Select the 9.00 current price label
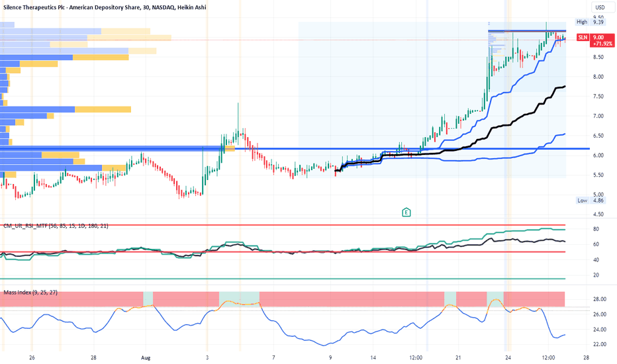Viewport: 617px width, 364px height. pyautogui.click(x=598, y=37)
